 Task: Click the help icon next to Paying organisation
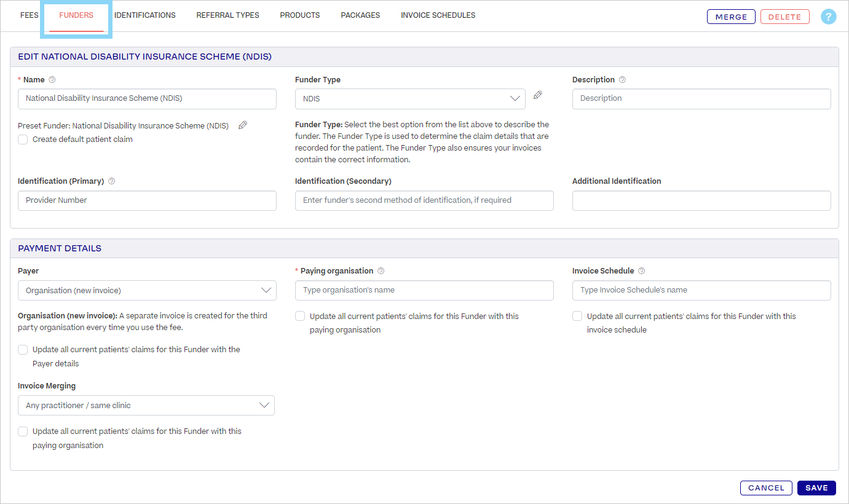[381, 271]
